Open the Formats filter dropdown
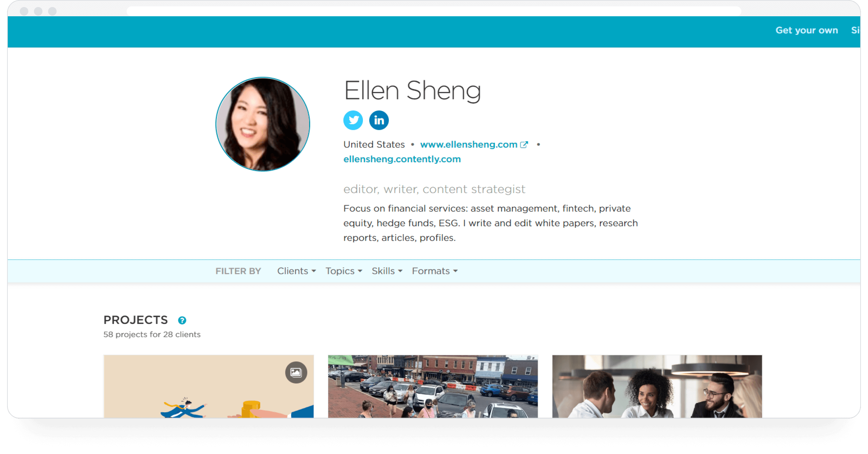This screenshot has width=868, height=454. click(435, 271)
